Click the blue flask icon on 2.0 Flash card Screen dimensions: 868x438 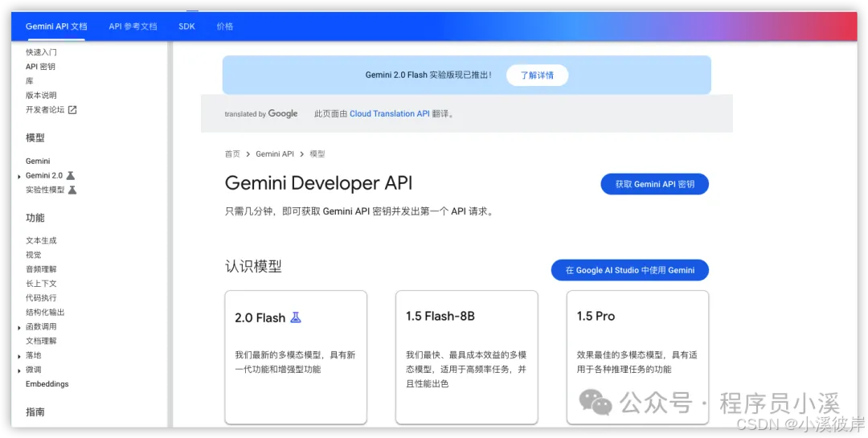point(296,317)
